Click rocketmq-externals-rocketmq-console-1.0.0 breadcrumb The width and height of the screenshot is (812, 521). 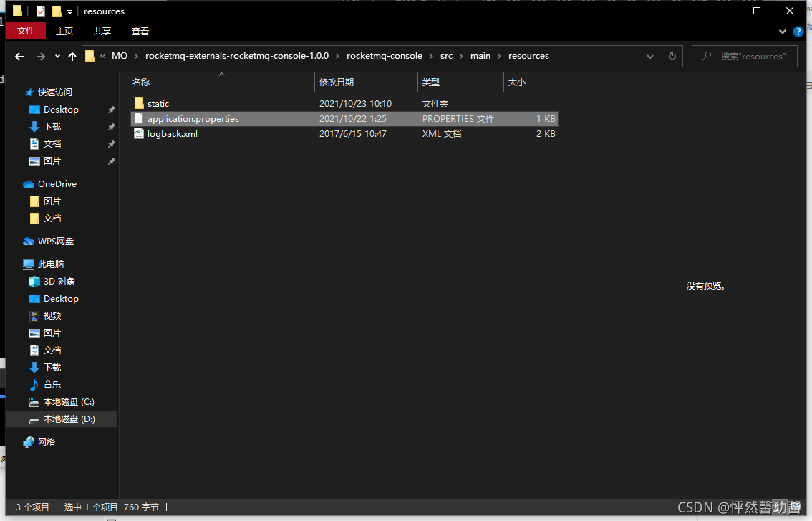[x=237, y=55]
